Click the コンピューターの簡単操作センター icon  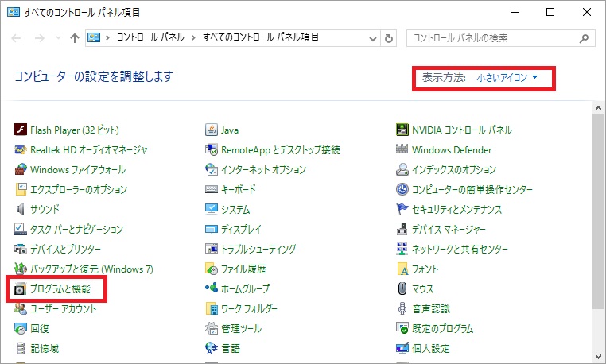(x=402, y=189)
